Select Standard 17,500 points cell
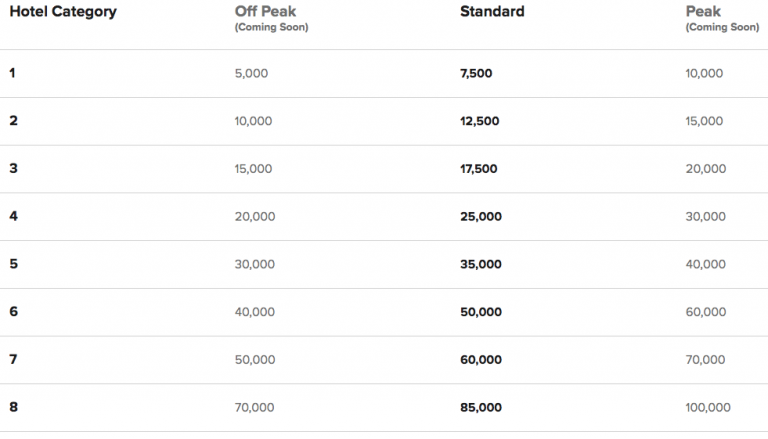Image resolution: width=768 pixels, height=439 pixels. [x=480, y=169]
